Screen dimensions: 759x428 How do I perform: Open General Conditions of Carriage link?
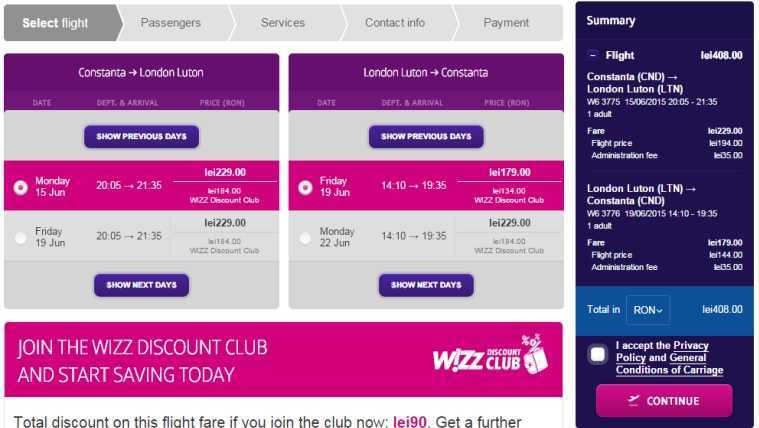pyautogui.click(x=669, y=364)
